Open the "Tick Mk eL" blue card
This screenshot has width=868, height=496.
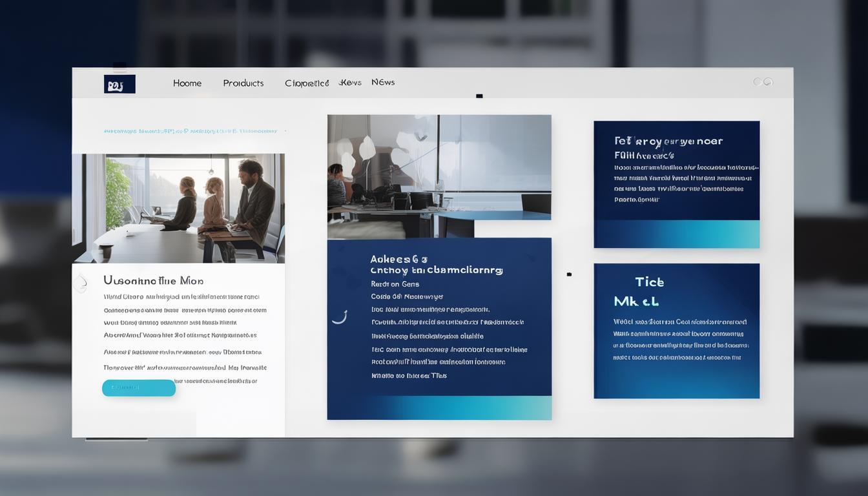677,331
